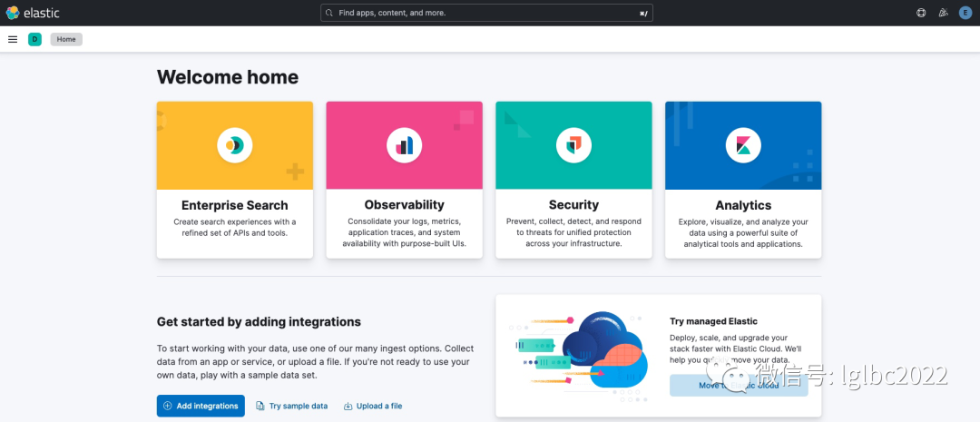The image size is (980, 422).
Task: Click the Security description text
Action: coord(573,232)
